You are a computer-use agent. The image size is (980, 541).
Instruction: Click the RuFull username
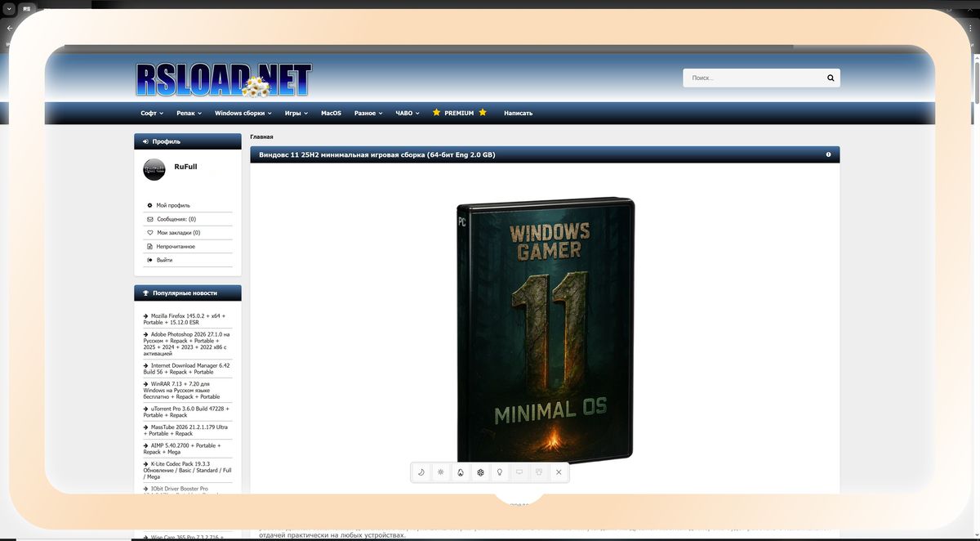coord(185,167)
